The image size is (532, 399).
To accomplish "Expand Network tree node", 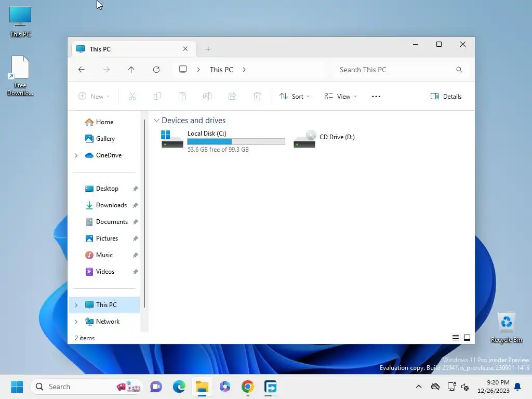I will pos(76,322).
